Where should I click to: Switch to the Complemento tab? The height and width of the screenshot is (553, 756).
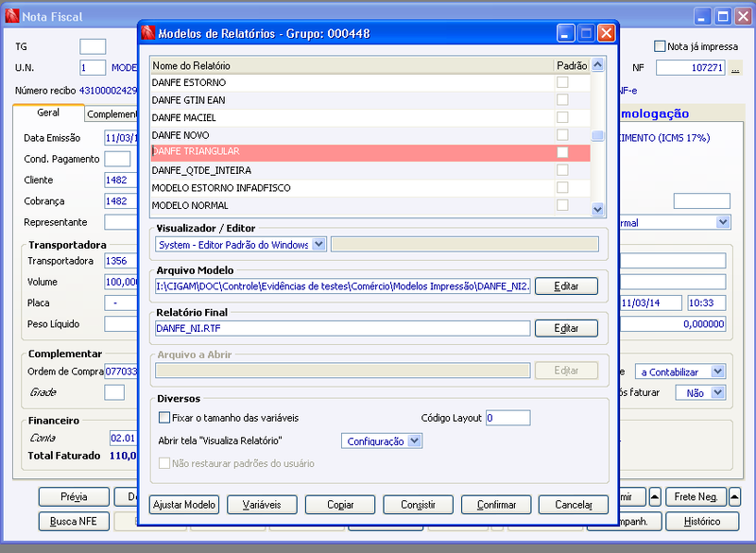point(112,114)
